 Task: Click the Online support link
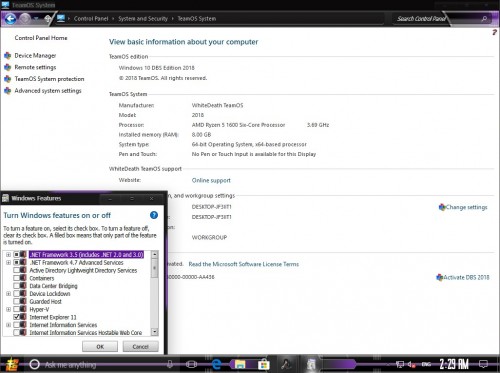[x=211, y=180]
